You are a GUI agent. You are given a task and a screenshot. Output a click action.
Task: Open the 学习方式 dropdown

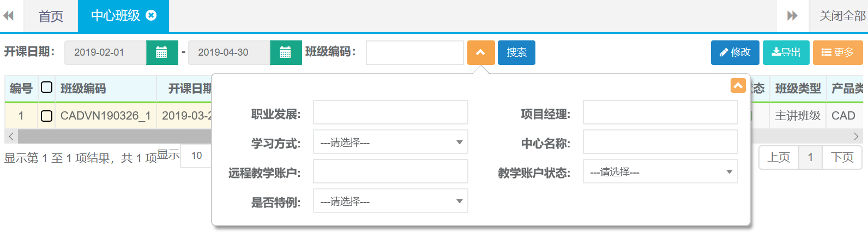(390, 142)
